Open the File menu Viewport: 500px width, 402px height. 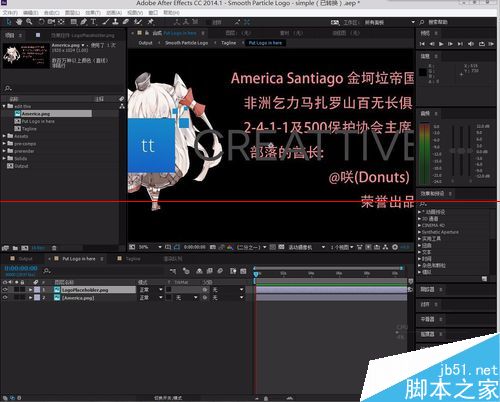[10, 13]
